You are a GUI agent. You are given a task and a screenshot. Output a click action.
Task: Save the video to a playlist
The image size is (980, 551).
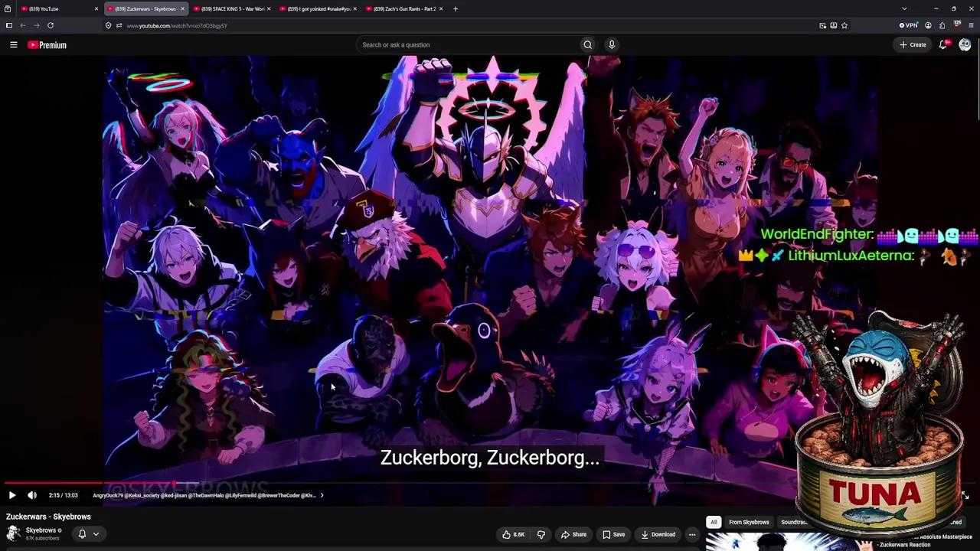(613, 535)
